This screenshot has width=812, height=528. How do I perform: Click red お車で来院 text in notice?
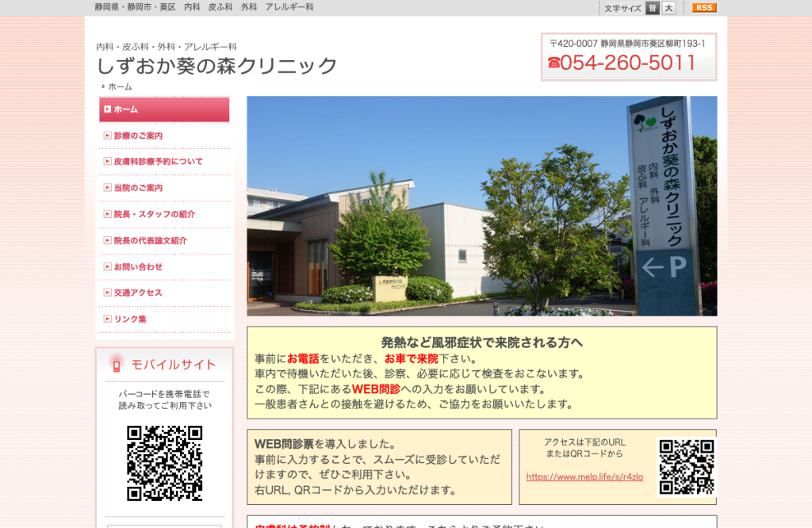412,358
